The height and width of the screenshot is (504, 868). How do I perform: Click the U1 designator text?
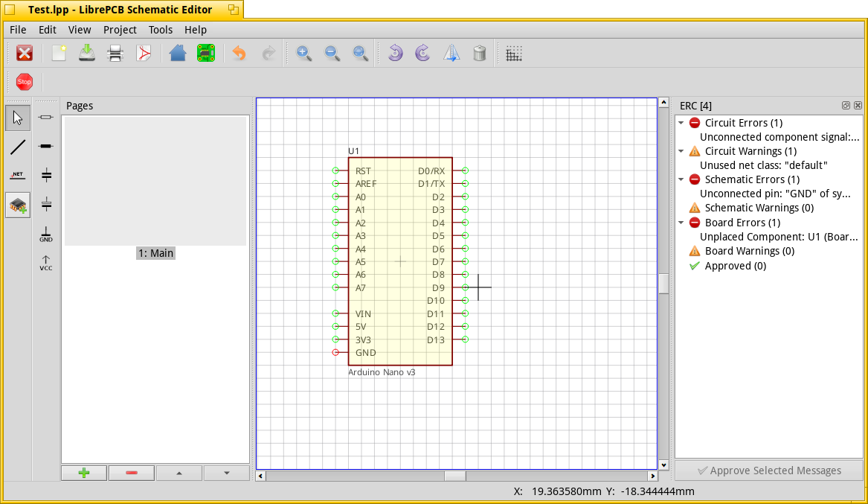[353, 151]
